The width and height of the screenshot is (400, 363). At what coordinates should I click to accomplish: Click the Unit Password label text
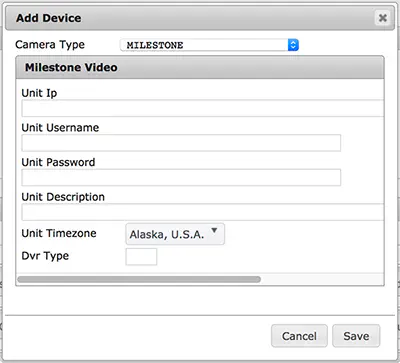pos(58,162)
